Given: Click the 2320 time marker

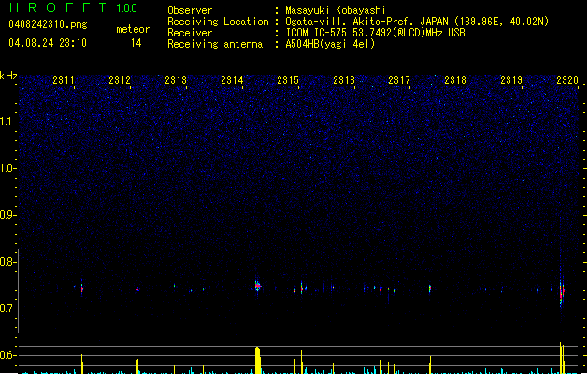Looking at the screenshot, I should coord(567,80).
